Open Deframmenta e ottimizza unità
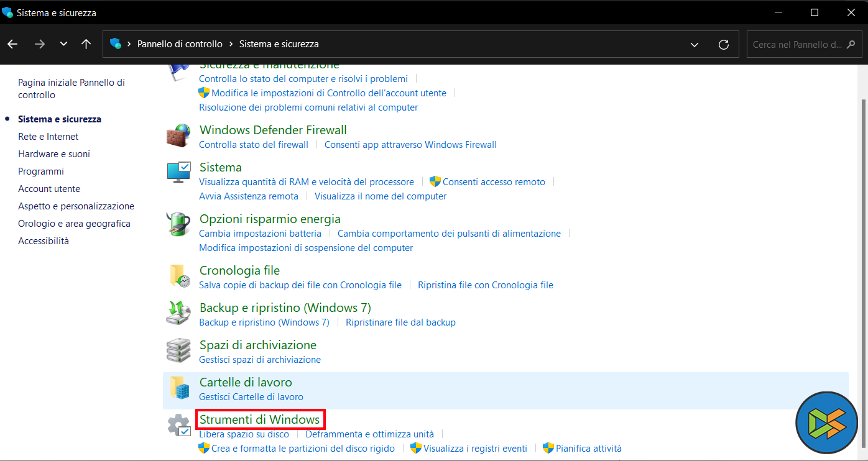 click(x=369, y=434)
